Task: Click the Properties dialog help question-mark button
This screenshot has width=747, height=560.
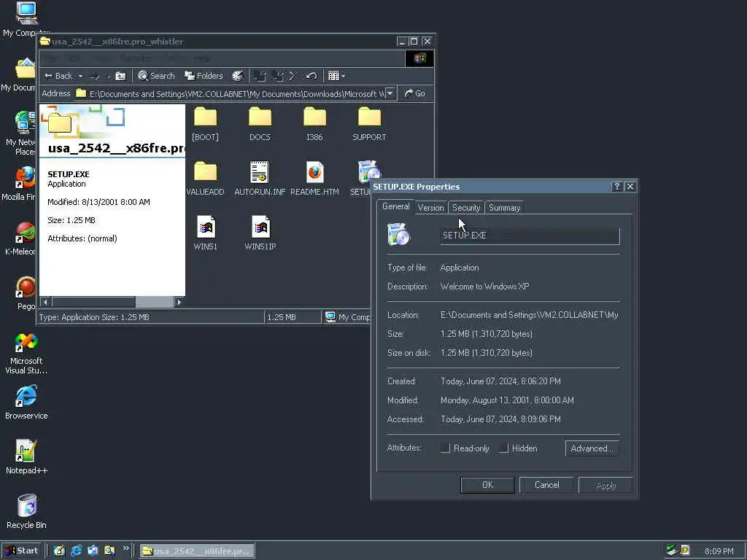Action: (x=617, y=187)
